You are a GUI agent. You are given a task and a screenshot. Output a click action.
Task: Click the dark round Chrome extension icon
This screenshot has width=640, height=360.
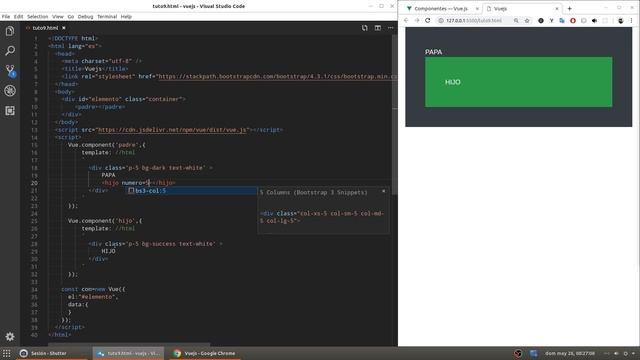tap(541, 20)
